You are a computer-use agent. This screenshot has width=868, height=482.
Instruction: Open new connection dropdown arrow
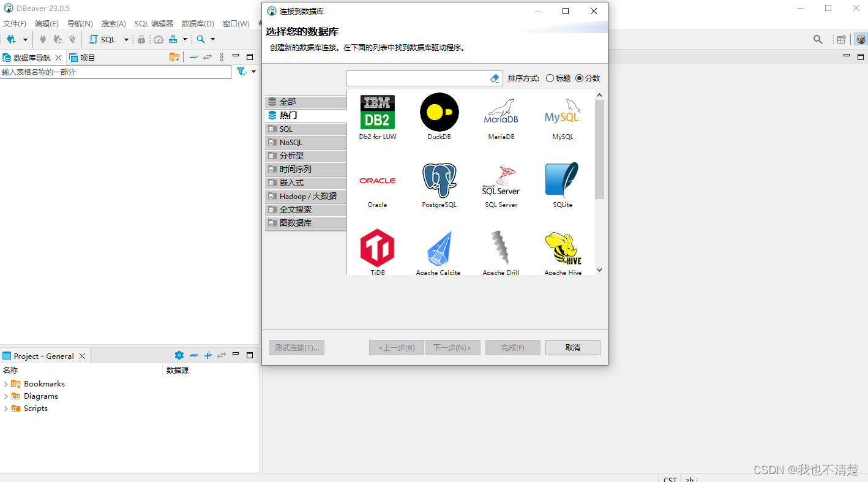point(25,39)
